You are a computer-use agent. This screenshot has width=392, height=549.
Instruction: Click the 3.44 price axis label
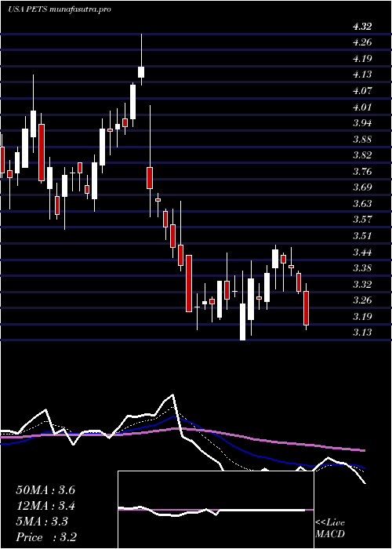[x=362, y=252]
